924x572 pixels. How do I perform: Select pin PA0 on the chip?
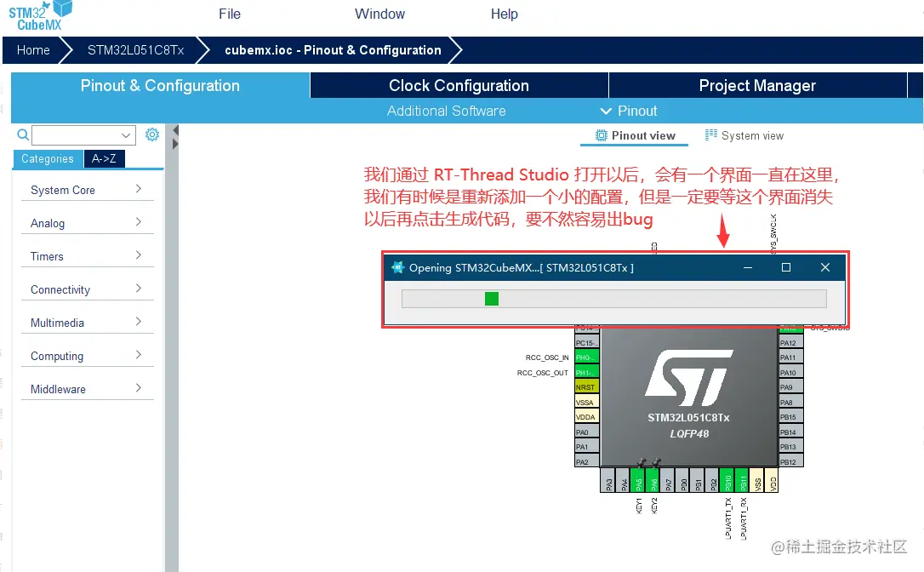(586, 432)
